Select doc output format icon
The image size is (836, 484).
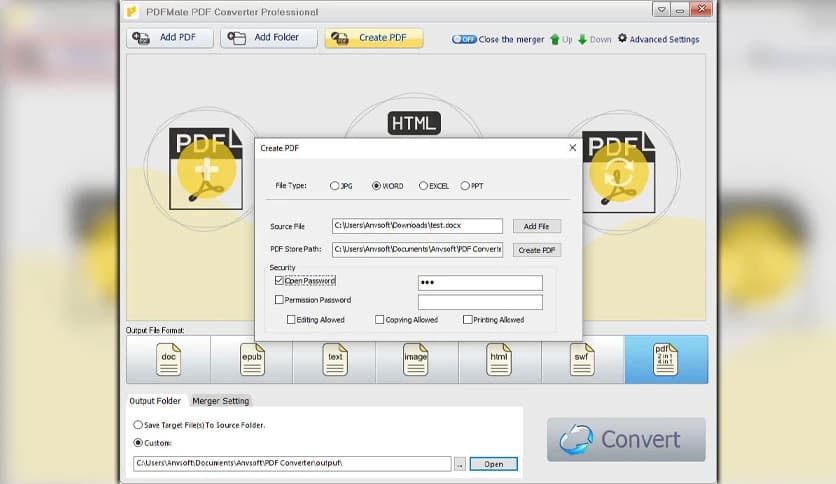click(168, 359)
